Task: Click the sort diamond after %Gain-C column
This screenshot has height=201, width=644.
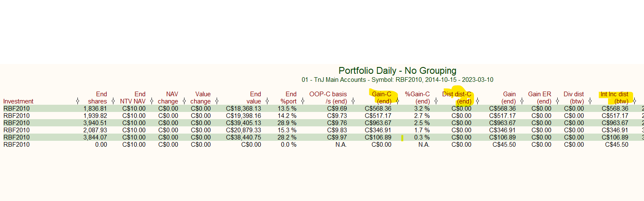Action: coord(436,101)
